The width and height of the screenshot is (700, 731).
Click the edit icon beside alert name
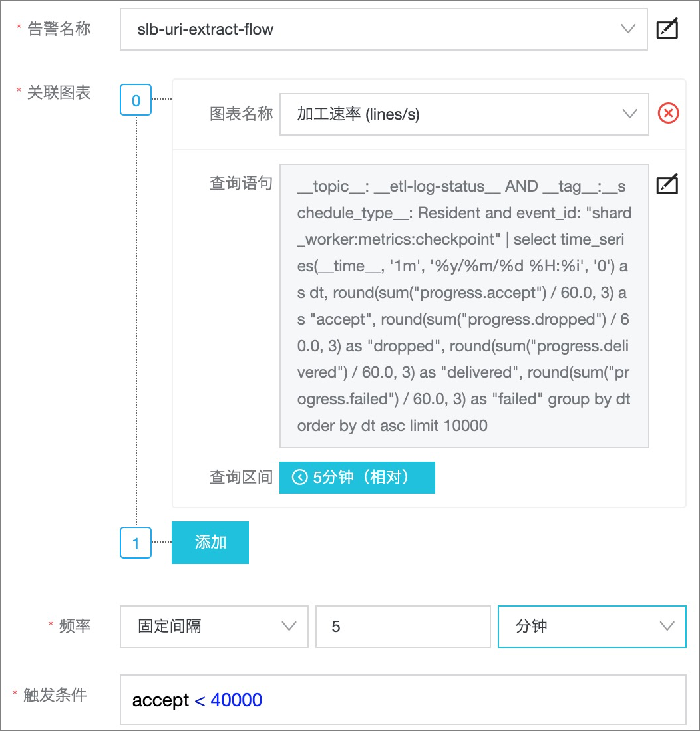(667, 29)
